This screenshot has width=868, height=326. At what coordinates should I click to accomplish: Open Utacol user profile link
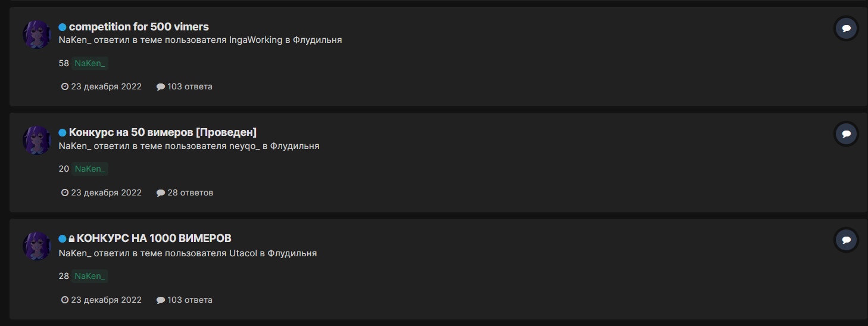[243, 253]
